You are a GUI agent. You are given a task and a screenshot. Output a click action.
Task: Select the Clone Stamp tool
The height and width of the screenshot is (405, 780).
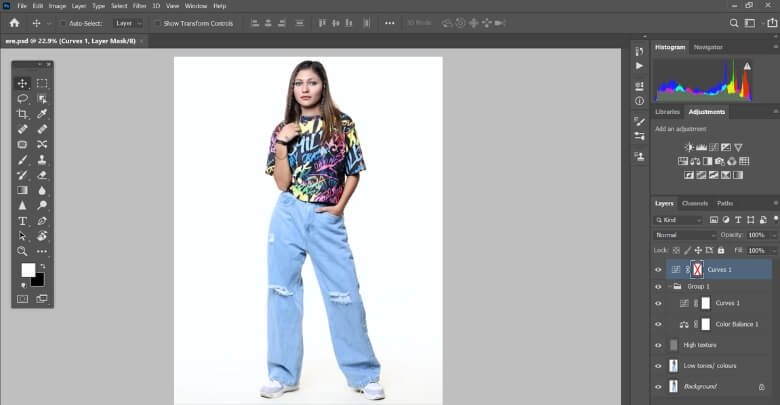[42, 160]
